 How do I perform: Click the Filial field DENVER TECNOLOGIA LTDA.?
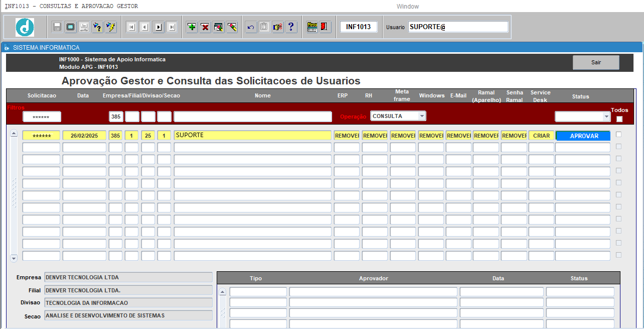(x=128, y=290)
